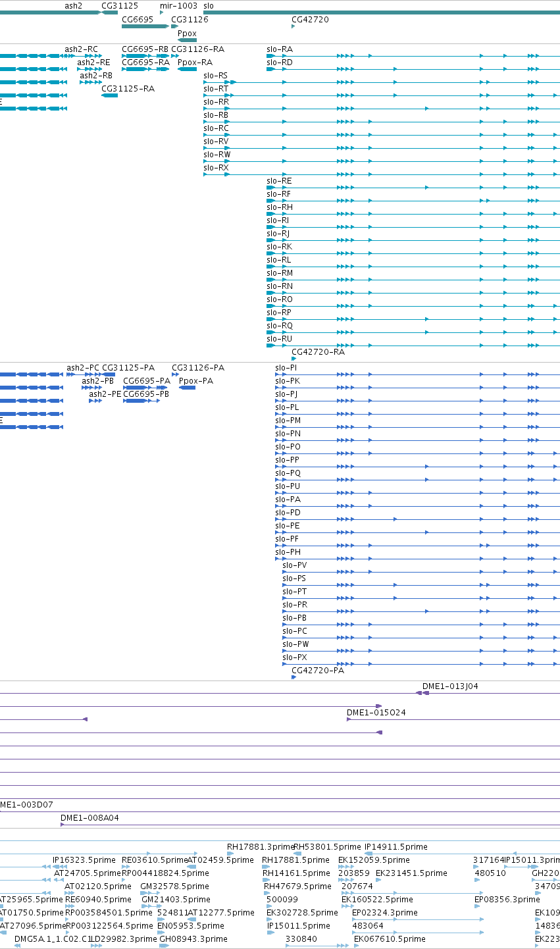This screenshot has height=949, width=560.
Task: Select transcript ash2-RC
Action: point(81,49)
